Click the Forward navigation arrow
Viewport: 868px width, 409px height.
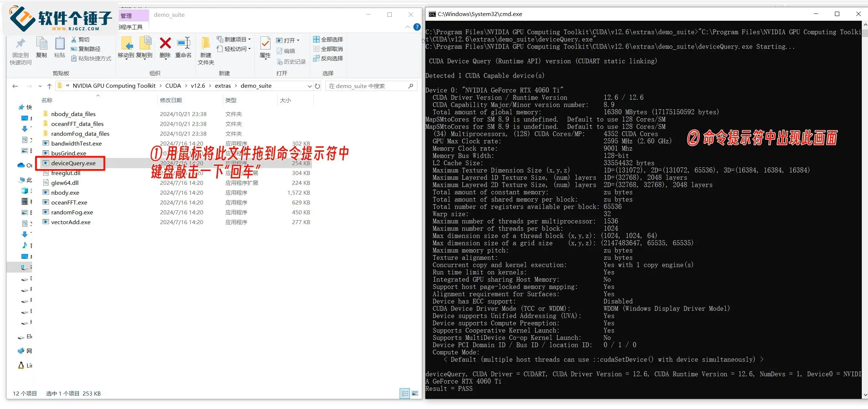point(29,86)
